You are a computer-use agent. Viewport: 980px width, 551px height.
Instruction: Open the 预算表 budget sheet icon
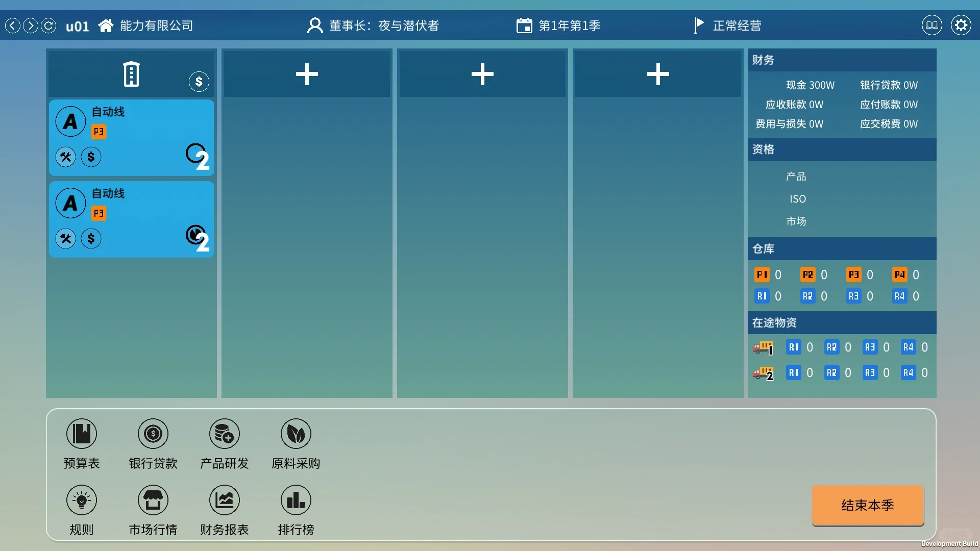[82, 434]
